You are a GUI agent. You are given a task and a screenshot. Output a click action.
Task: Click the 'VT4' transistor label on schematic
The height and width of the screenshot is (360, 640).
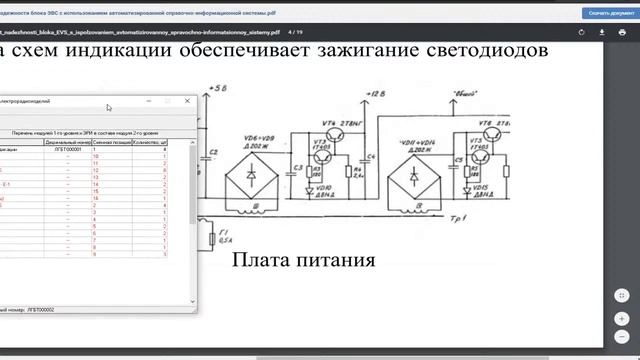pyautogui.click(x=329, y=123)
